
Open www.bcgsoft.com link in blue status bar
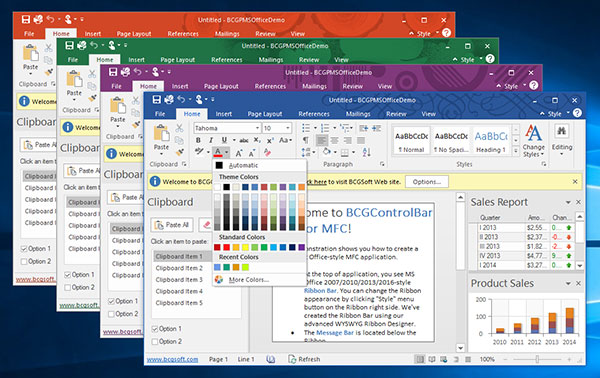point(173,359)
